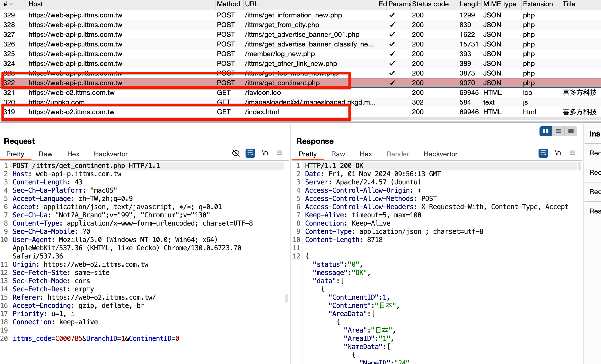Toggle non-printable \n button in Response panel

pyautogui.click(x=558, y=153)
